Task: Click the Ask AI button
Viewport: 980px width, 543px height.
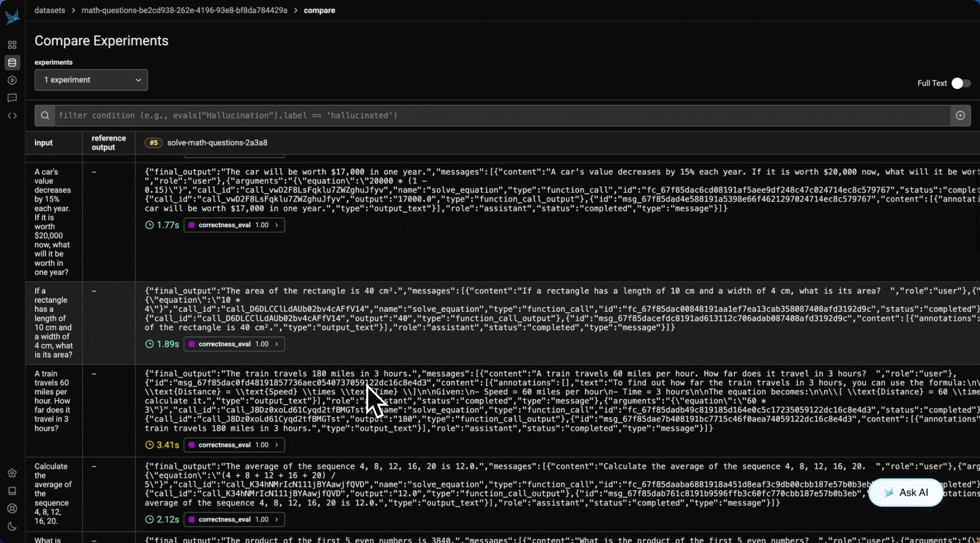Action: click(x=906, y=493)
